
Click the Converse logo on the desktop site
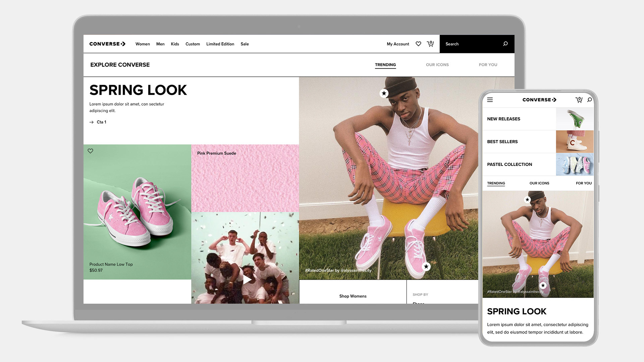point(107,44)
